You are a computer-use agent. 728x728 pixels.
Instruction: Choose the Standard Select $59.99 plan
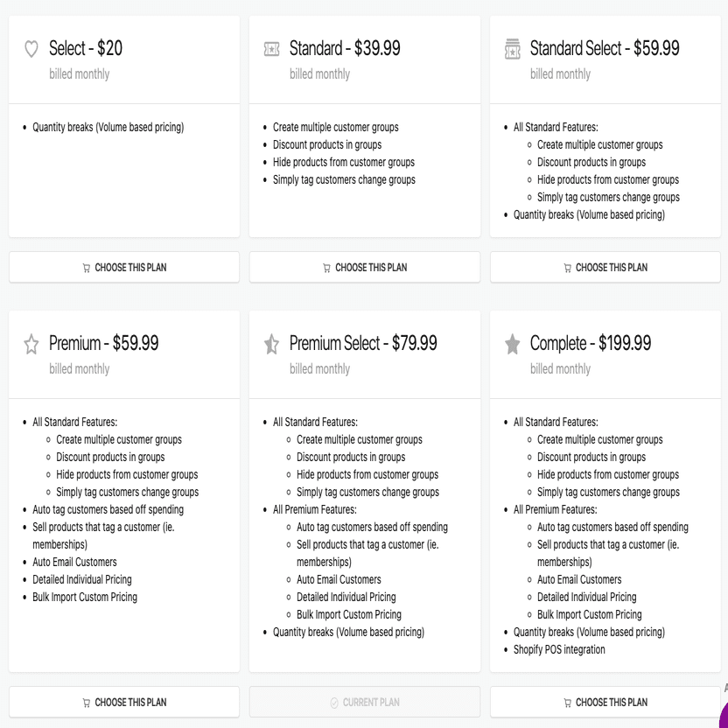pos(605,268)
